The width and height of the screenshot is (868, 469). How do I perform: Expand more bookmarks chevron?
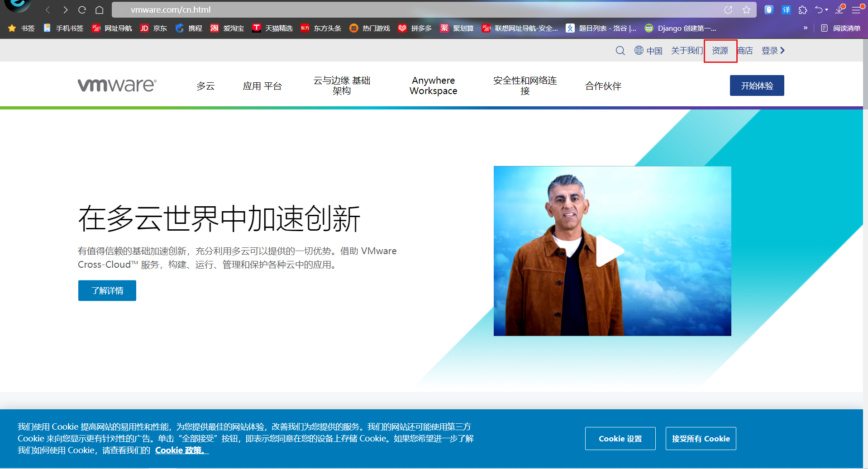[806, 28]
